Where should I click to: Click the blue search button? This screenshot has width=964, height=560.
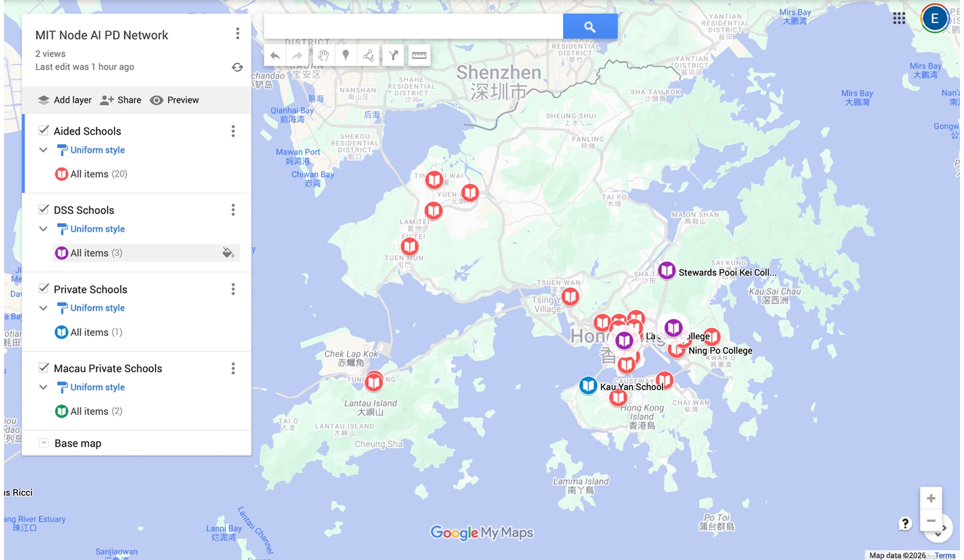pyautogui.click(x=590, y=26)
